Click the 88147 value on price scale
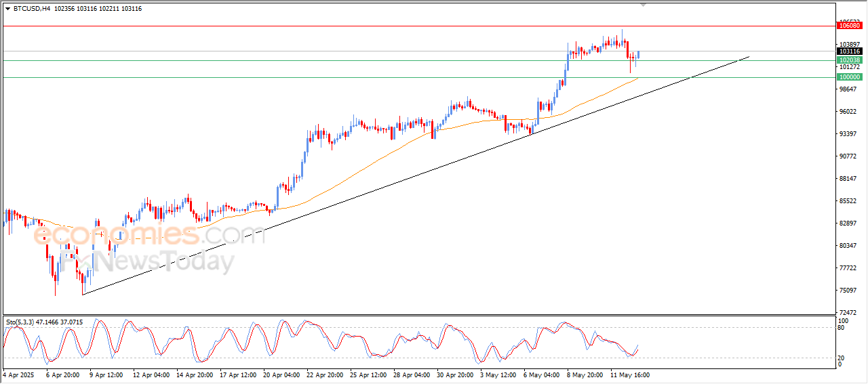The image size is (868, 384). (848, 179)
